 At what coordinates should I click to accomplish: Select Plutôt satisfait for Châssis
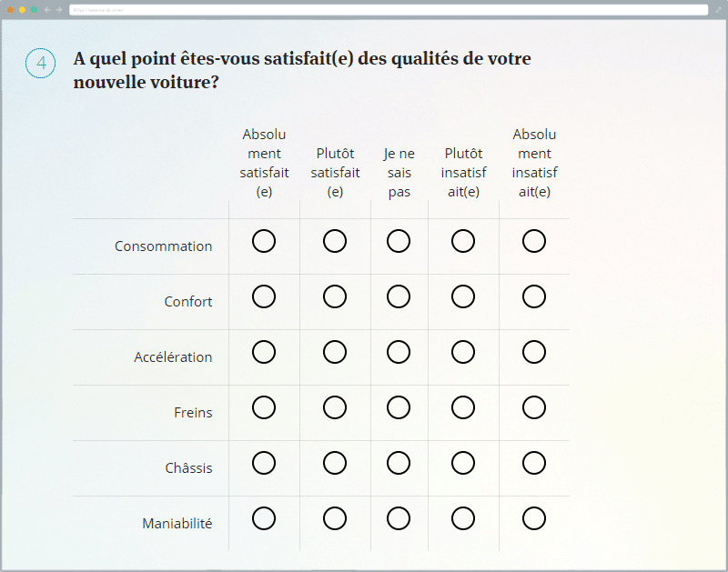pos(335,463)
